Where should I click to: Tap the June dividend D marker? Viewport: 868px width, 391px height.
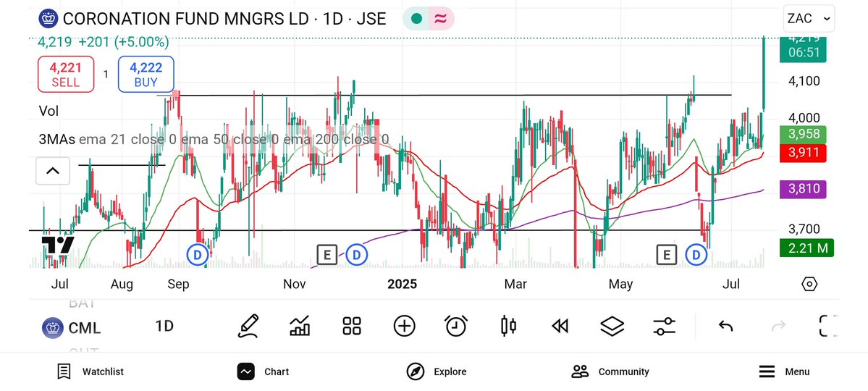click(x=696, y=255)
